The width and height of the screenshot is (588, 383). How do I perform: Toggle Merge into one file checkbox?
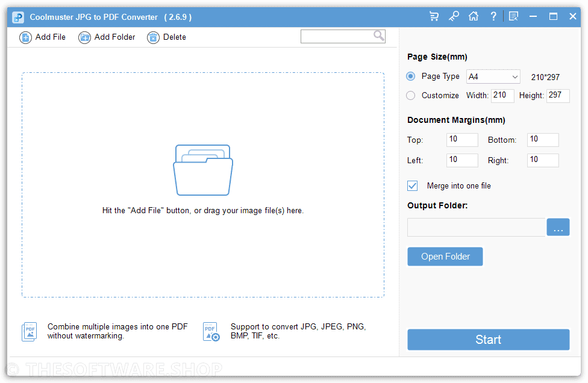[x=413, y=186]
